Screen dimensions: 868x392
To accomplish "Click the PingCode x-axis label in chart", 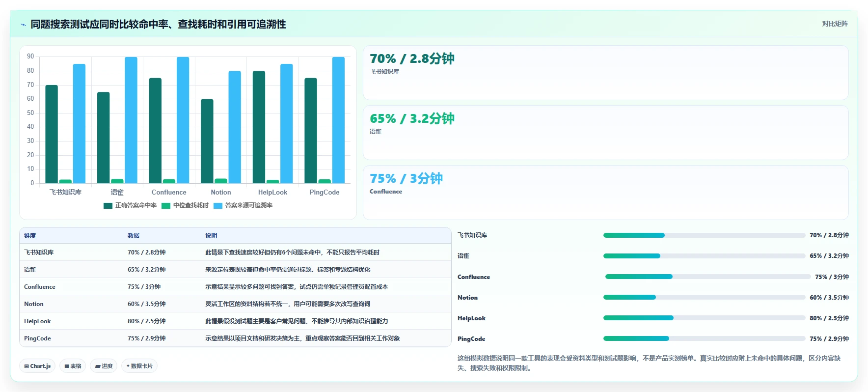I will (325, 192).
